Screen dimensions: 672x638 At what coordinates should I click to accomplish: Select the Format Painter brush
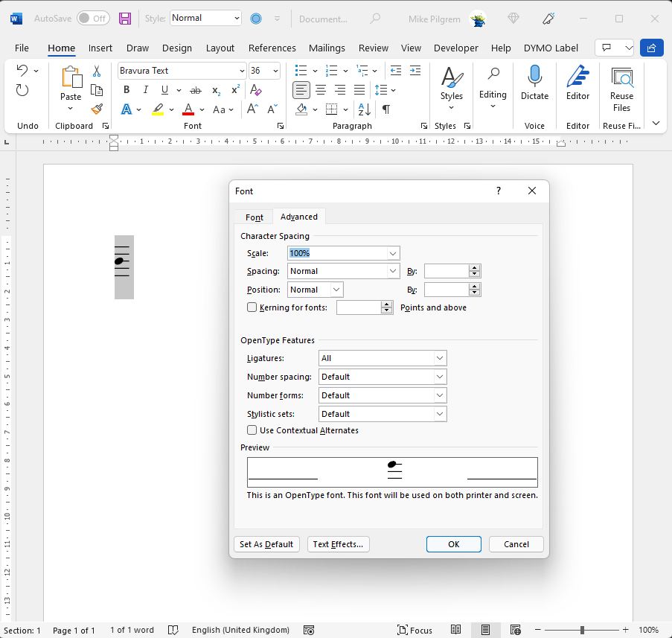tap(97, 109)
